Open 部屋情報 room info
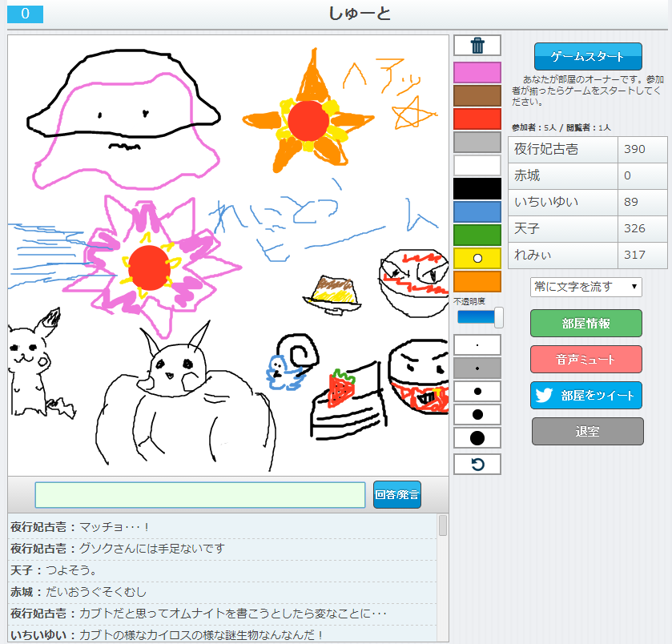This screenshot has height=644, width=672. click(x=585, y=323)
